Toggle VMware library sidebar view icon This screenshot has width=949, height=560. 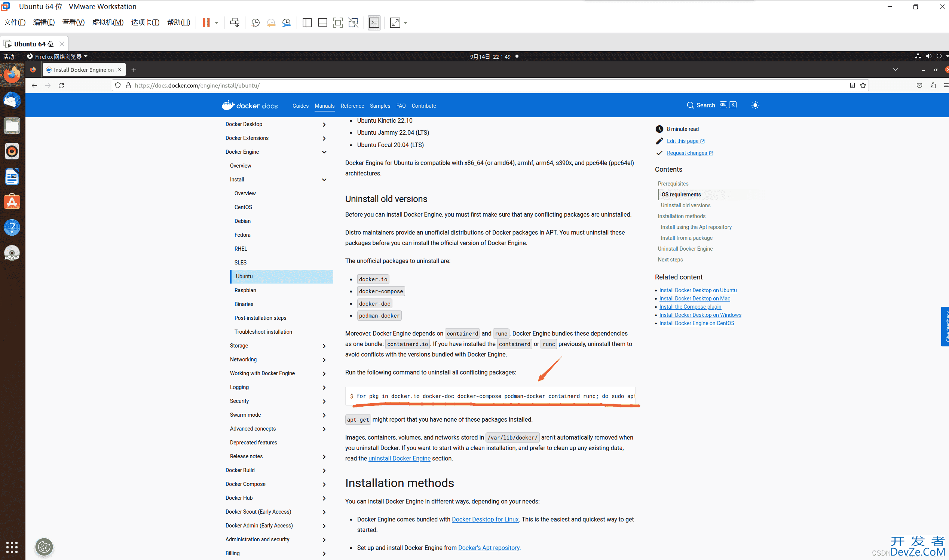307,23
